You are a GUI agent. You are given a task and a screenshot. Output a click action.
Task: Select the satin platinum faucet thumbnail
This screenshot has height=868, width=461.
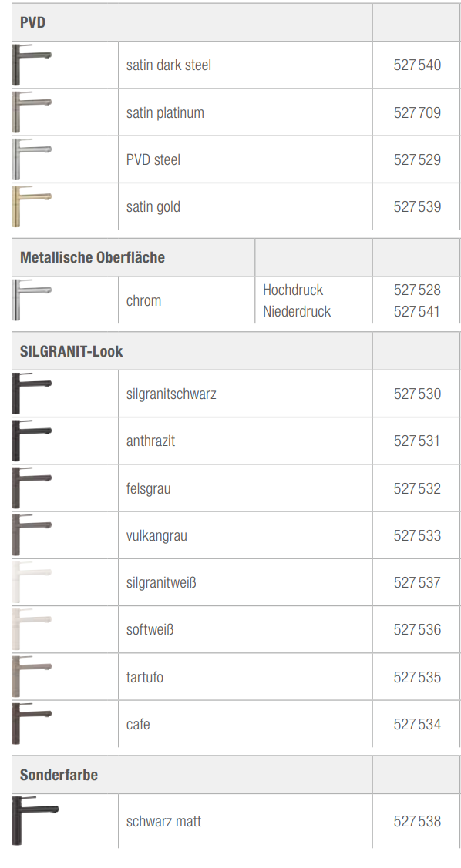(x=32, y=112)
